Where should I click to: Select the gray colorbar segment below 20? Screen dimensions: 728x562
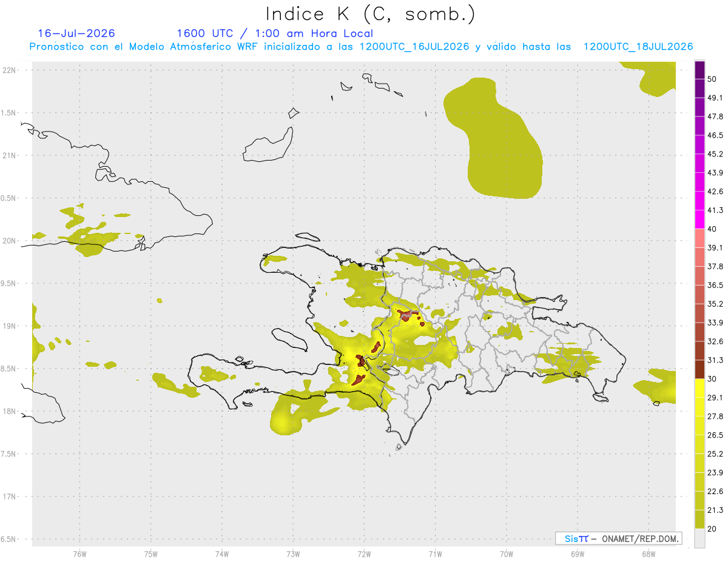[699, 538]
